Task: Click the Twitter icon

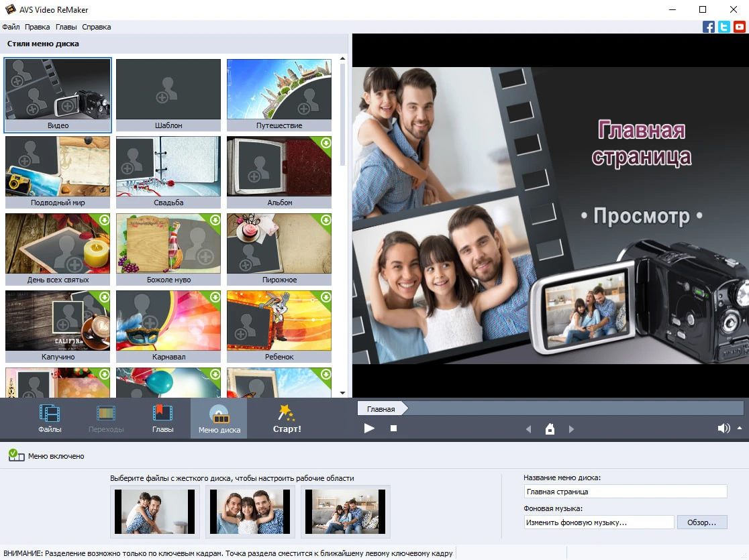Action: click(724, 27)
